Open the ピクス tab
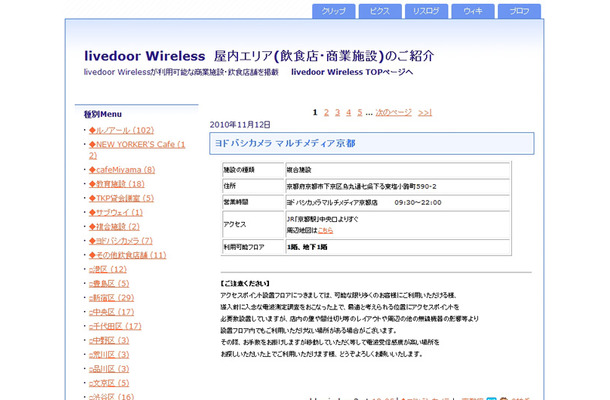 coord(380,11)
